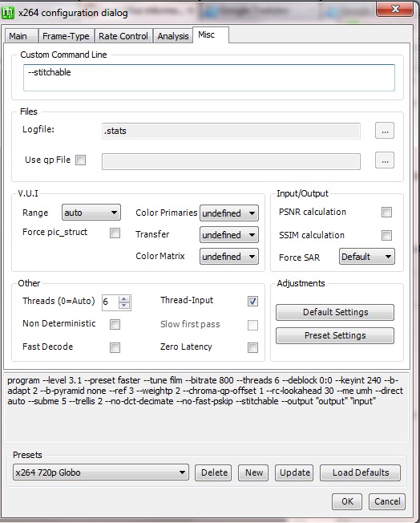420x523 pixels.
Task: Decrease Threads with the down arrow
Action: point(124,306)
